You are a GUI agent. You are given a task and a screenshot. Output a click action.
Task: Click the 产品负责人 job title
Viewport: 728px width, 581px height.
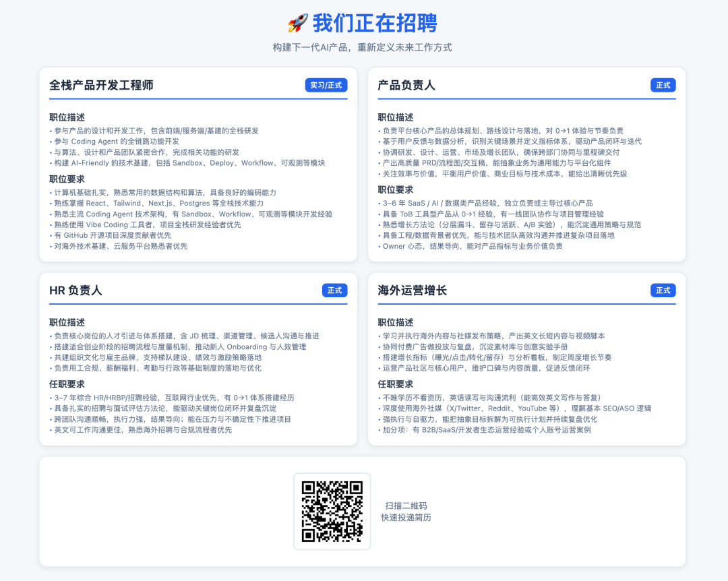[x=406, y=85]
